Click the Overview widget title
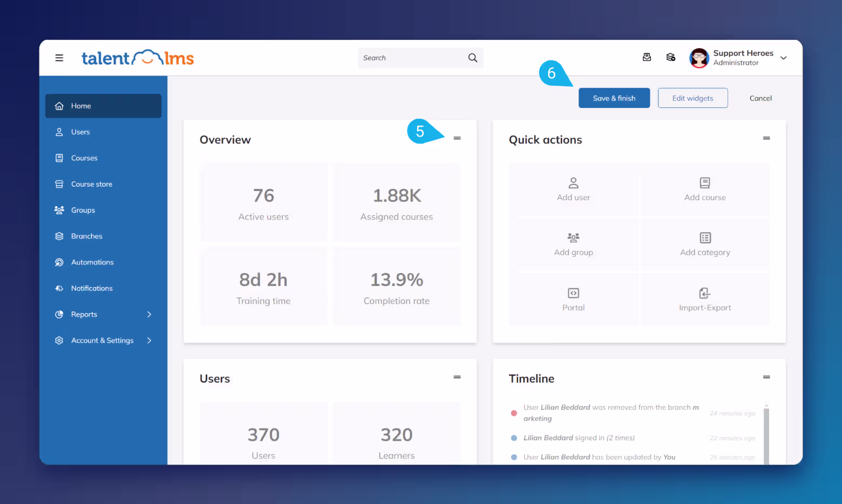The width and height of the screenshot is (842, 504). [x=225, y=140]
